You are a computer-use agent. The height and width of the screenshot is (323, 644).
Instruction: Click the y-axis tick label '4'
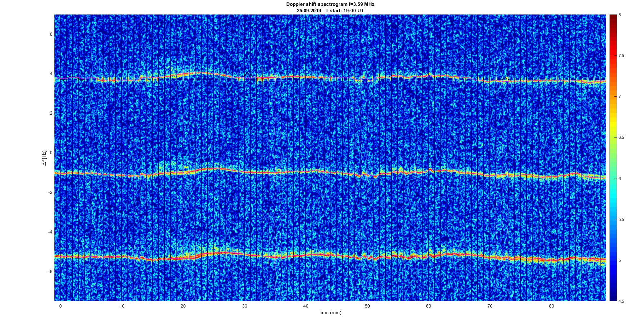click(51, 73)
